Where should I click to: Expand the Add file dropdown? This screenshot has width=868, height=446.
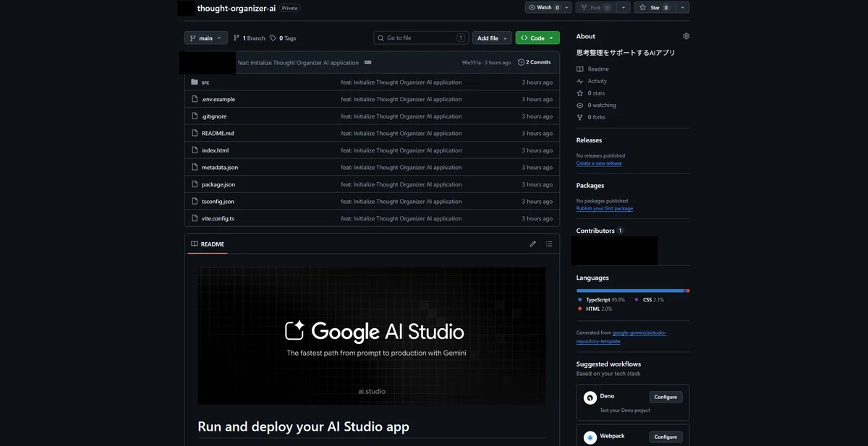coord(493,38)
